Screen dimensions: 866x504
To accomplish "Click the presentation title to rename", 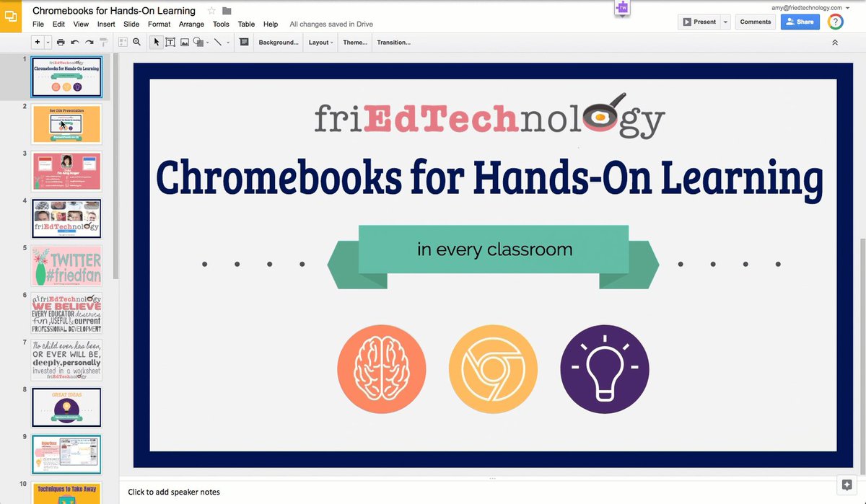I will (114, 11).
